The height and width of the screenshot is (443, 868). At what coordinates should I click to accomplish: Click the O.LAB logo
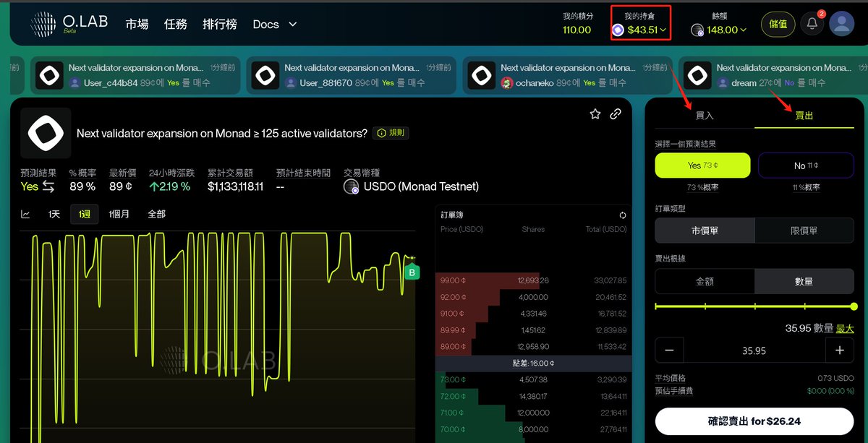[69, 24]
